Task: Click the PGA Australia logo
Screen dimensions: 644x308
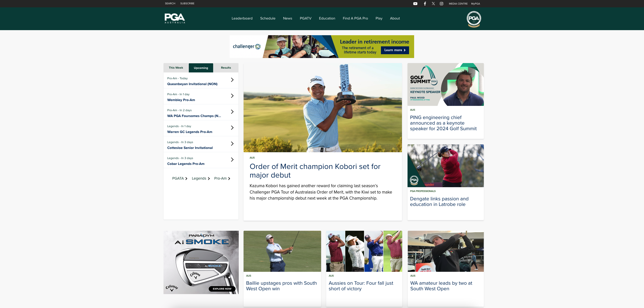Action: click(x=175, y=18)
